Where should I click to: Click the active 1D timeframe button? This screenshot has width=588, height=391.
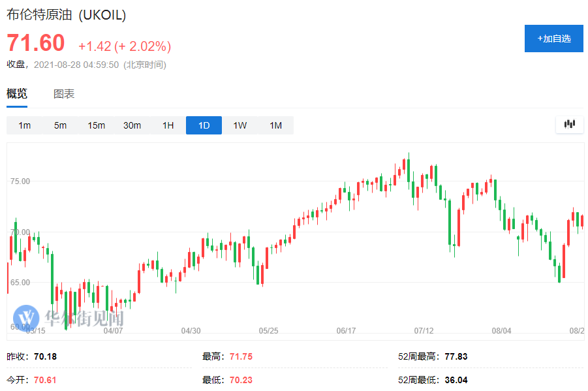[204, 125]
